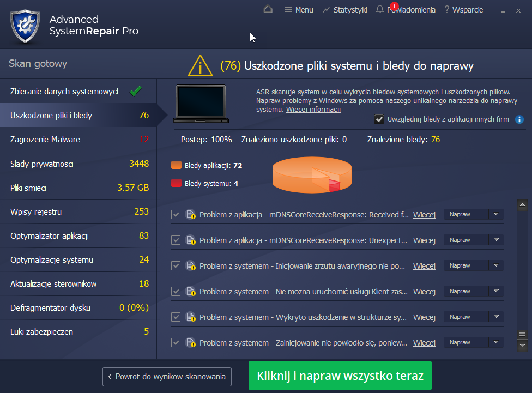Click the notification bell icon

(380, 9)
